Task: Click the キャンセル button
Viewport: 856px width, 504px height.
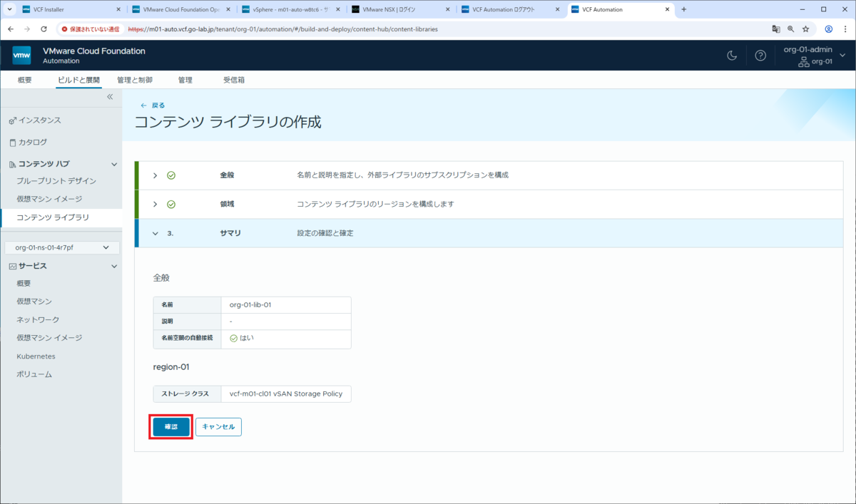Action: 218,426
